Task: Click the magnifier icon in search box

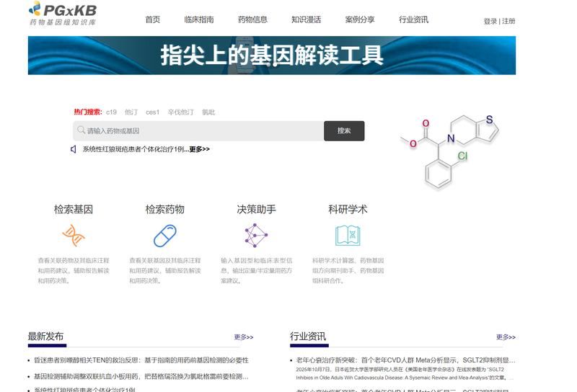Action: point(82,130)
